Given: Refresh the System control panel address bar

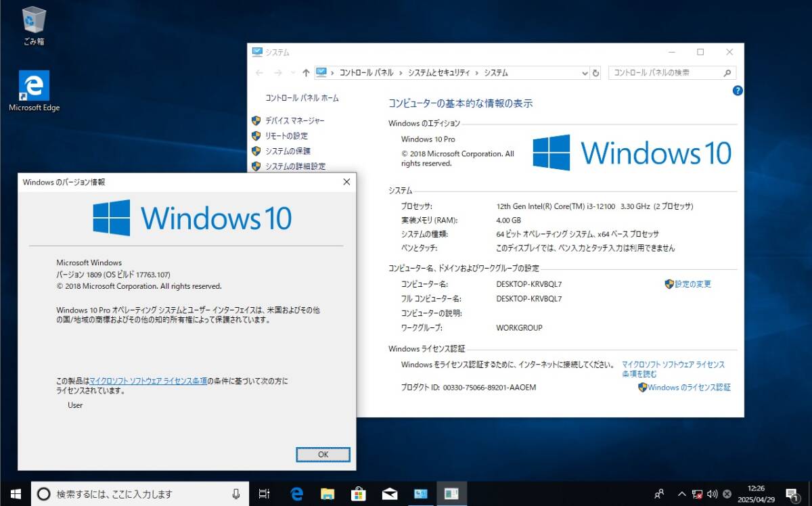Looking at the screenshot, I should pos(595,73).
